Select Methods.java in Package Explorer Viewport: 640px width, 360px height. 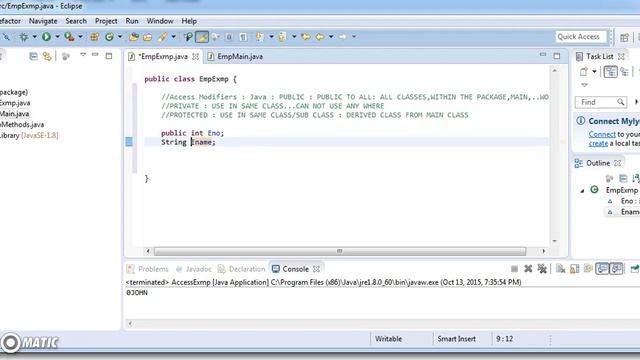pos(22,124)
